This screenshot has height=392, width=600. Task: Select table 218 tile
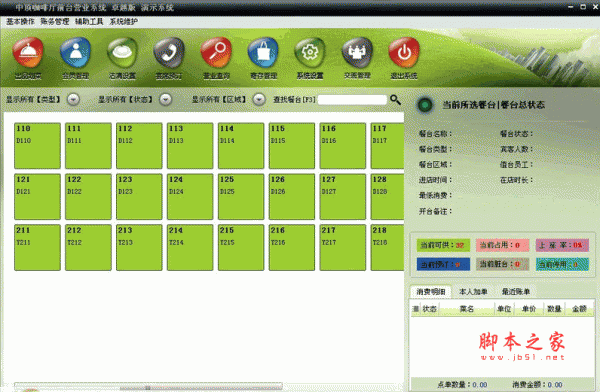coord(387,247)
